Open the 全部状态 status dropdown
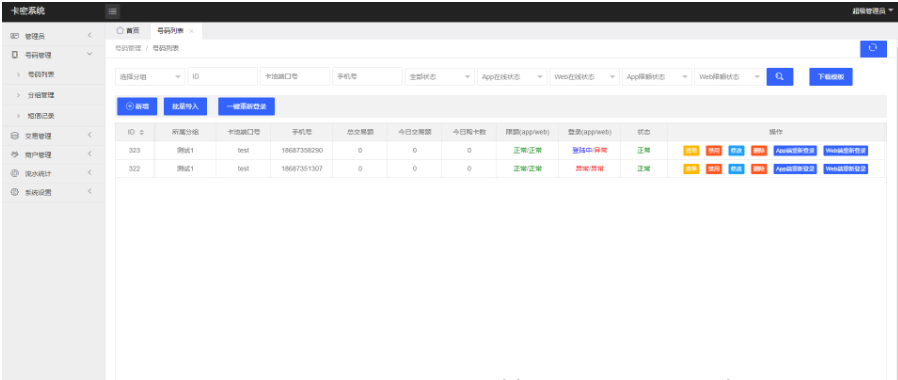 (440, 77)
